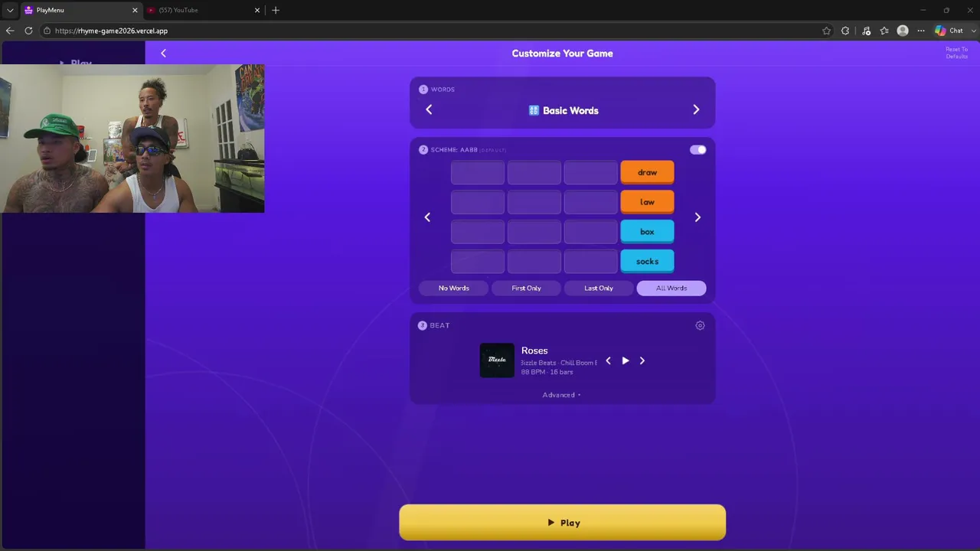This screenshot has height=551, width=980.
Task: Switch to the next rhyme scheme
Action: pos(697,217)
